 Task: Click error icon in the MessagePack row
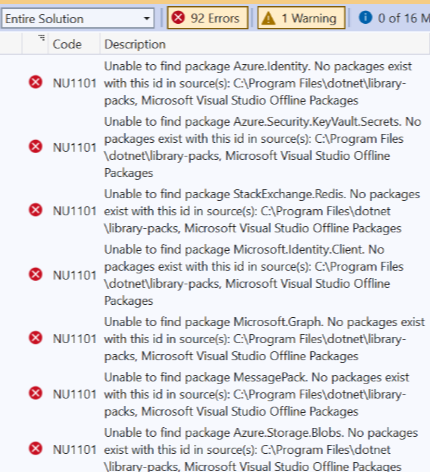36,393
